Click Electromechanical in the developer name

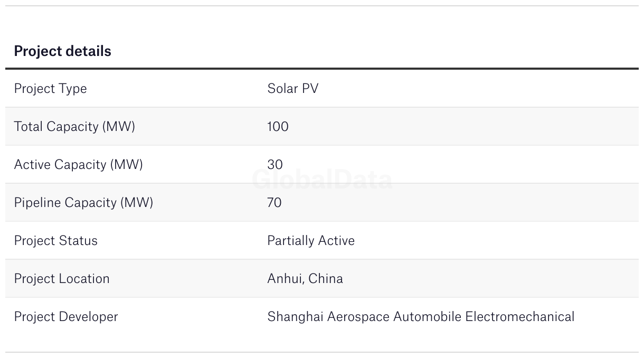[x=519, y=317]
